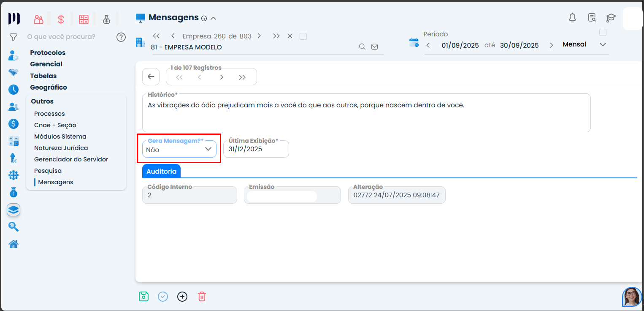Clear company selection with the X button
This screenshot has width=644, height=311.
pos(290,36)
